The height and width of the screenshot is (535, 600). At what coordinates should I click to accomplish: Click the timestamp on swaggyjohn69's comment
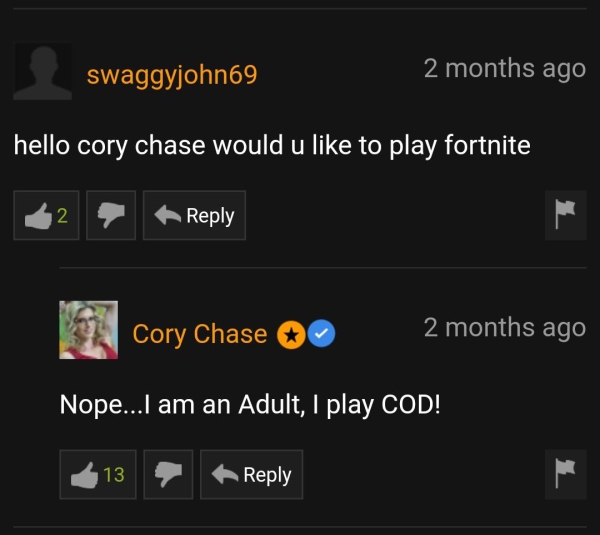coord(505,69)
